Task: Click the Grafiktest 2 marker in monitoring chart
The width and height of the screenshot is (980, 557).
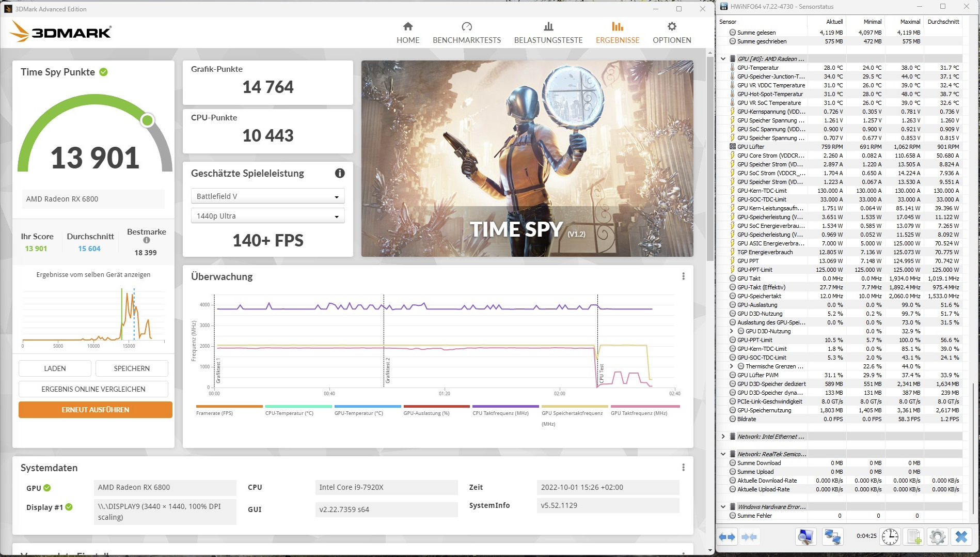Action: (388, 370)
